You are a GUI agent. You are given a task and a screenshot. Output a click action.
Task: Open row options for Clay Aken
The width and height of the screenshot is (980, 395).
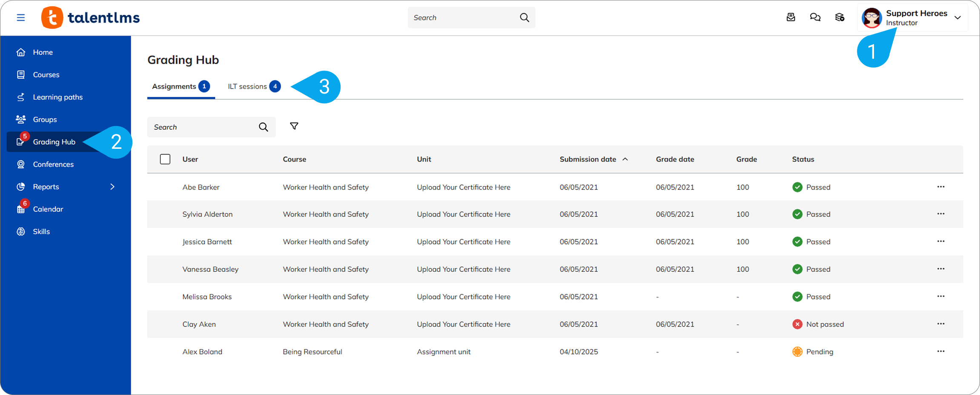941,324
